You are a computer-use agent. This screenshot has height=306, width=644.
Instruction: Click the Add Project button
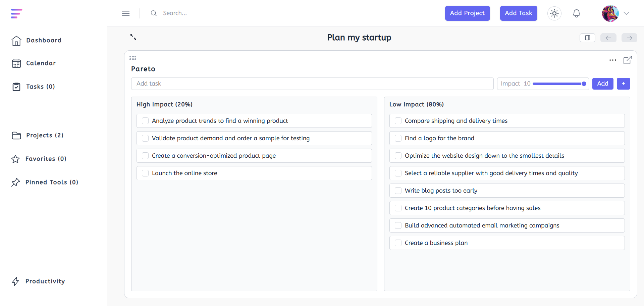[467, 13]
